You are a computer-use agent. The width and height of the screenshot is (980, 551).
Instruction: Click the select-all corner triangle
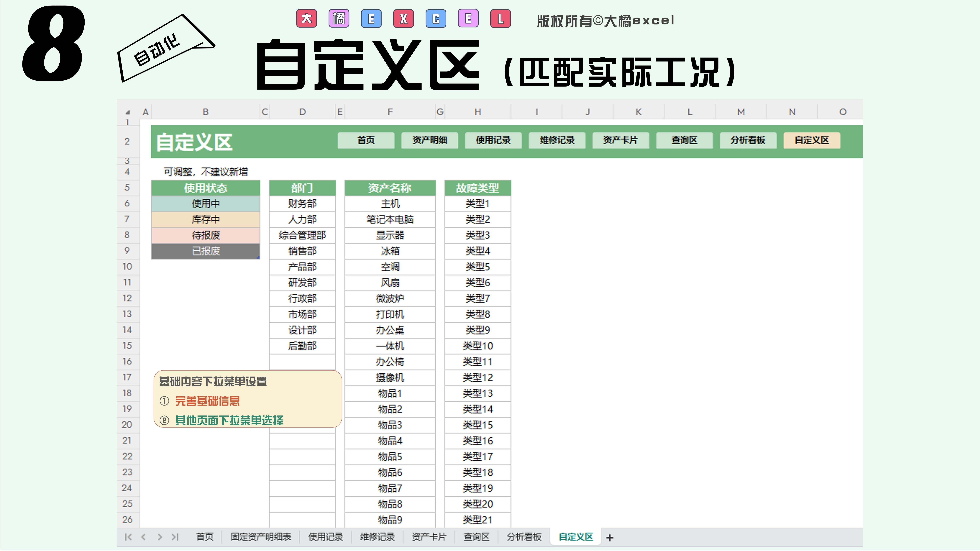pos(128,112)
